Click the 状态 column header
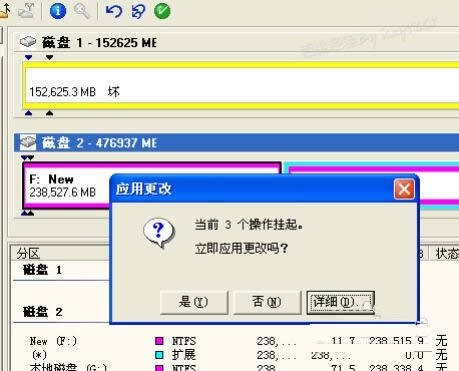Viewport: 459px width, 371px height. point(445,253)
